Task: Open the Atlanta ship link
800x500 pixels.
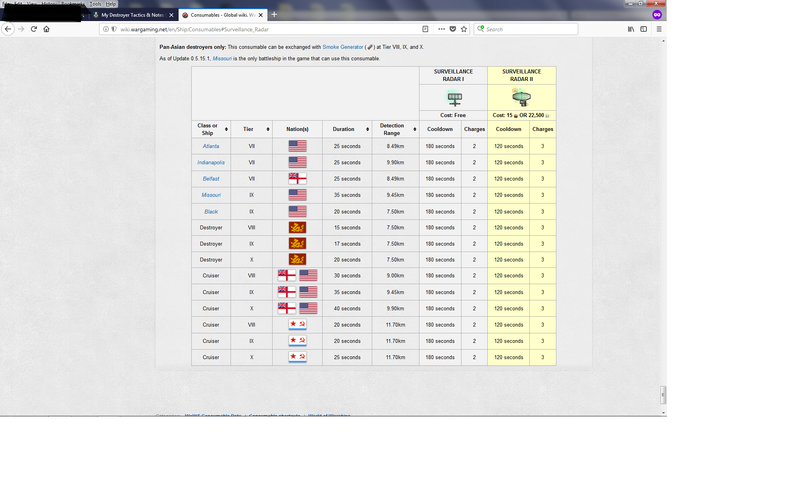Action: [211, 146]
